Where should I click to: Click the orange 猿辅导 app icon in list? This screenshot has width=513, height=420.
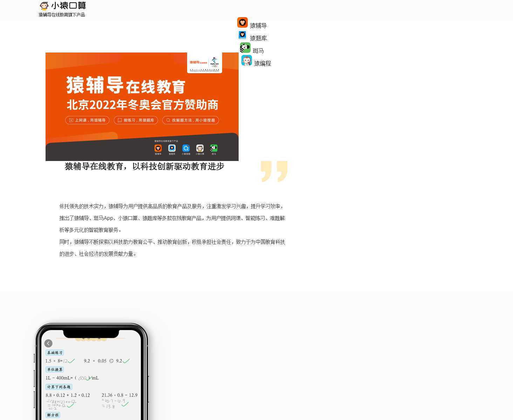click(x=242, y=22)
